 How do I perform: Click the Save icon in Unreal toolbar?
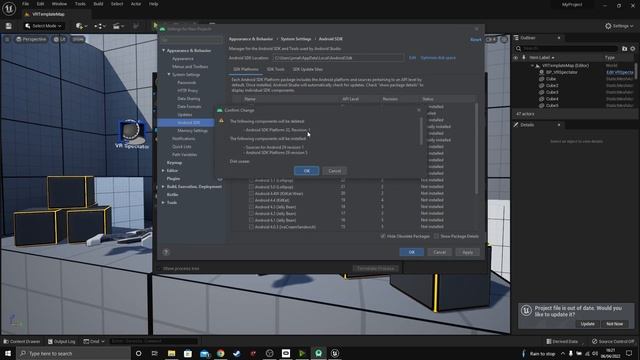coord(9,26)
